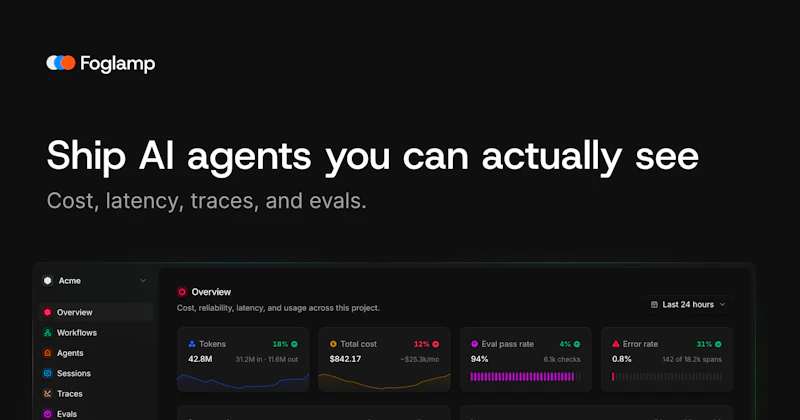Click the 'Ship AI agents you can actually see' headline
The image size is (800, 420).
click(372, 157)
